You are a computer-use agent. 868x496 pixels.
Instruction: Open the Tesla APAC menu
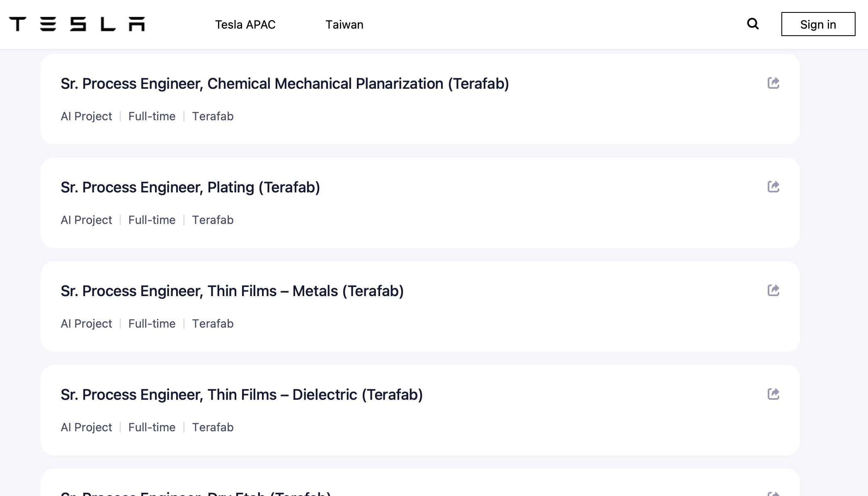tap(245, 24)
